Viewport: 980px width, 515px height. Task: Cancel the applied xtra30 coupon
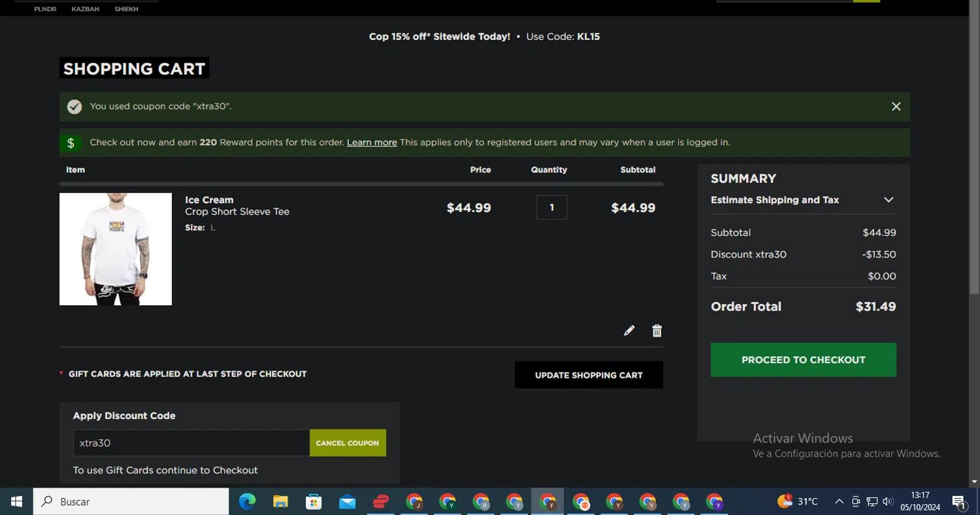pyautogui.click(x=348, y=442)
